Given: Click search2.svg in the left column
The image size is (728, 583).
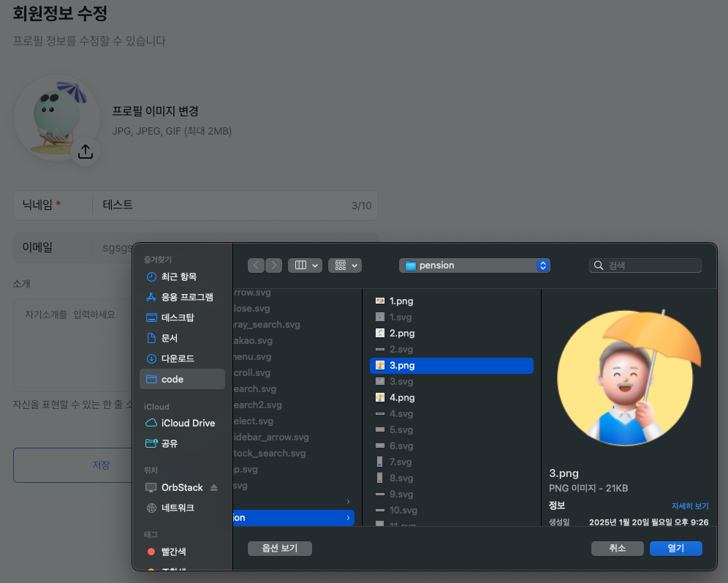Looking at the screenshot, I should click(x=257, y=405).
